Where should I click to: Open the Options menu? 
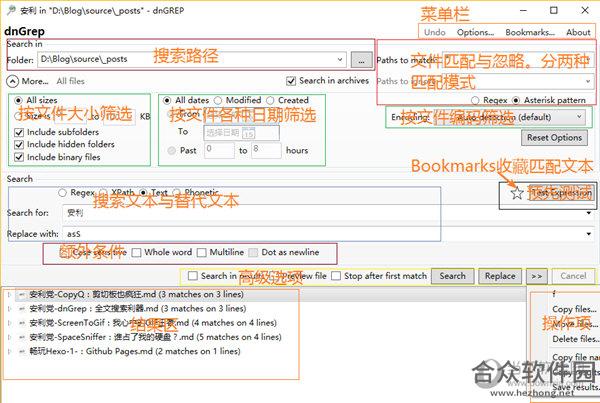(x=475, y=32)
